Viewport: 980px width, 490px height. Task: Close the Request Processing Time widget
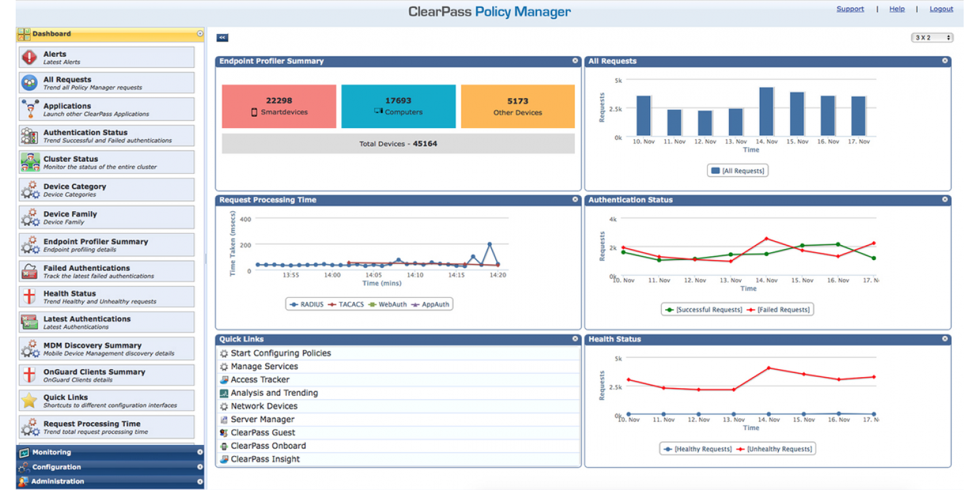[x=576, y=199]
